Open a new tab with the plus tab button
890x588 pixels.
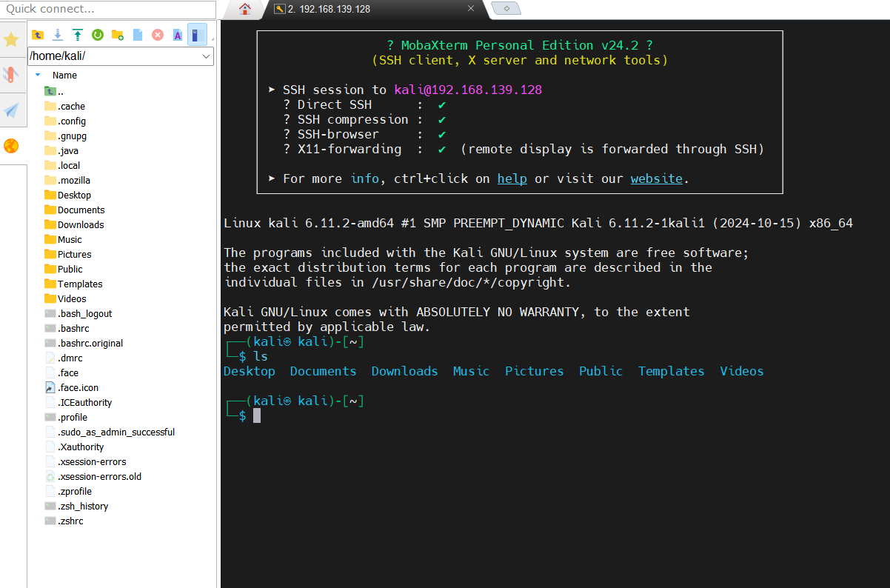[x=506, y=8]
